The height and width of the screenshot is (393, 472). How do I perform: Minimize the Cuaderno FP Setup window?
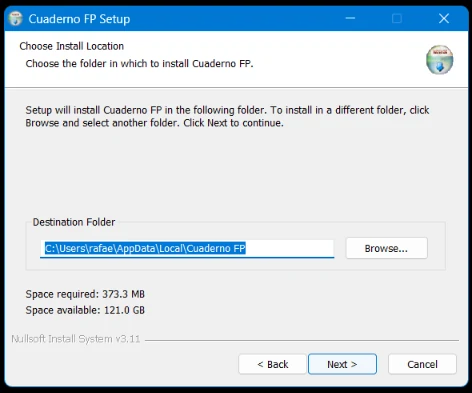(x=350, y=18)
